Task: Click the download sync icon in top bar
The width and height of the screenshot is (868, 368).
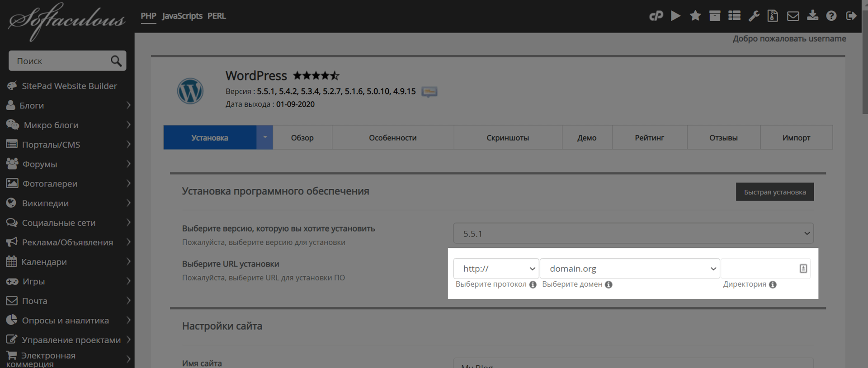Action: 812,16
